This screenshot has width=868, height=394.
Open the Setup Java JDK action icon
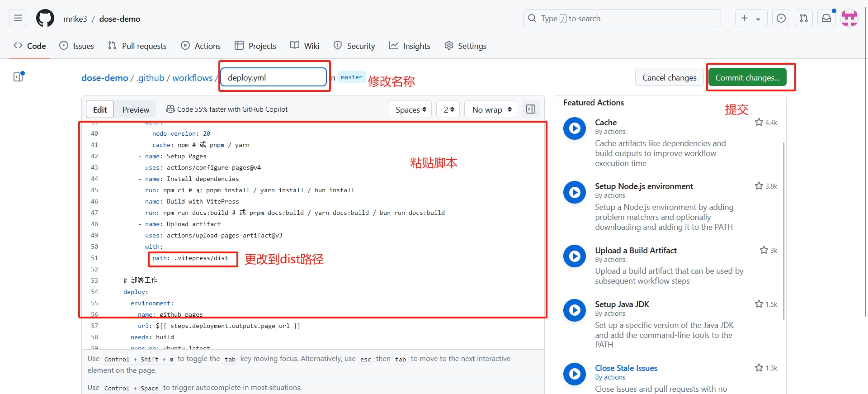[x=575, y=310]
